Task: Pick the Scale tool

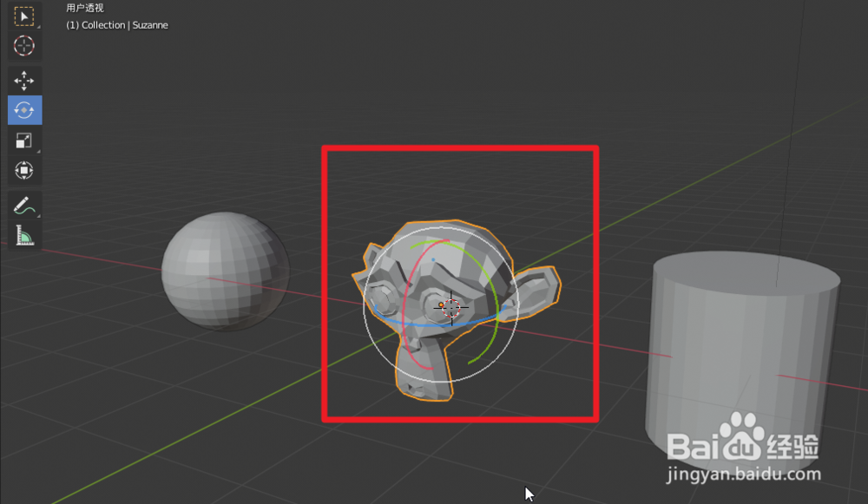Action: [23, 141]
